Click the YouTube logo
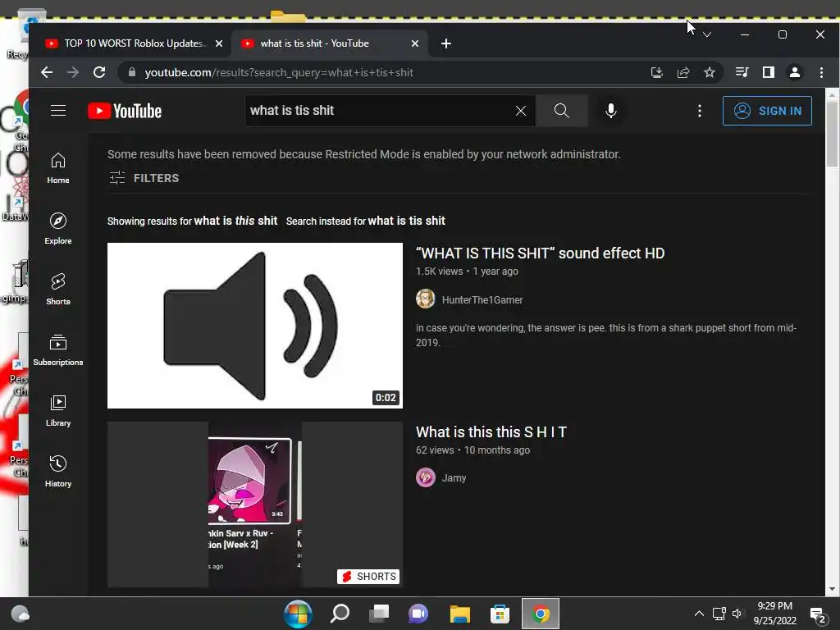This screenshot has width=840, height=630. [125, 111]
